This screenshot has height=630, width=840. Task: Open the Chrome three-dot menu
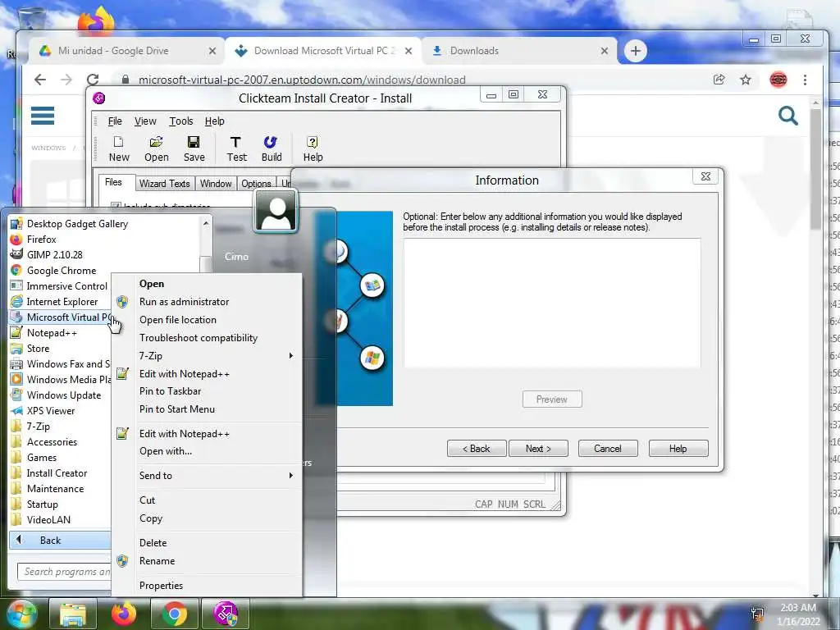point(805,80)
